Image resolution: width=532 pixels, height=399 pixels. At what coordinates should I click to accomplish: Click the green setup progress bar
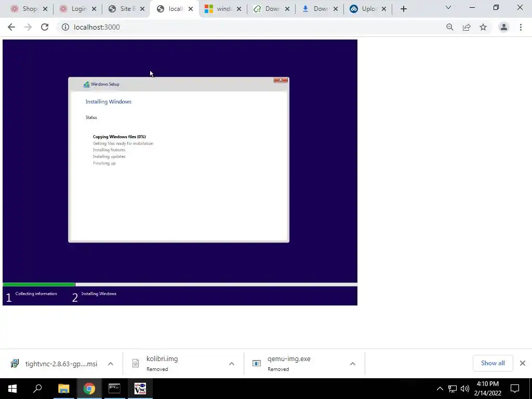point(38,284)
